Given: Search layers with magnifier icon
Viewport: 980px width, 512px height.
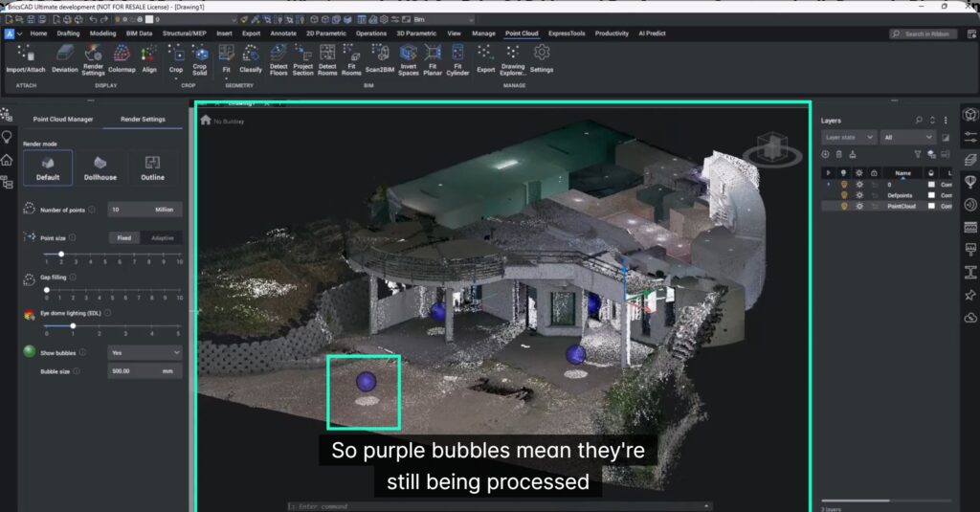Looking at the screenshot, I should click(x=919, y=120).
